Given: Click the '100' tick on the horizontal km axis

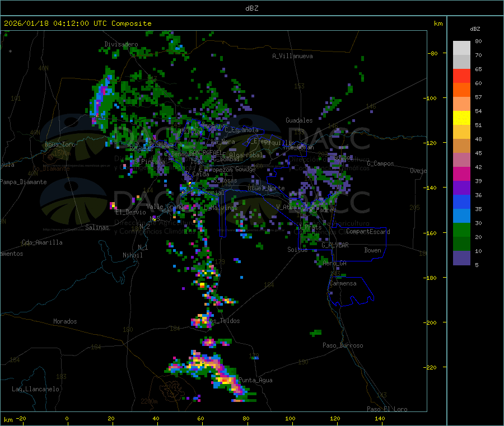Looking at the screenshot, I should point(290,418).
